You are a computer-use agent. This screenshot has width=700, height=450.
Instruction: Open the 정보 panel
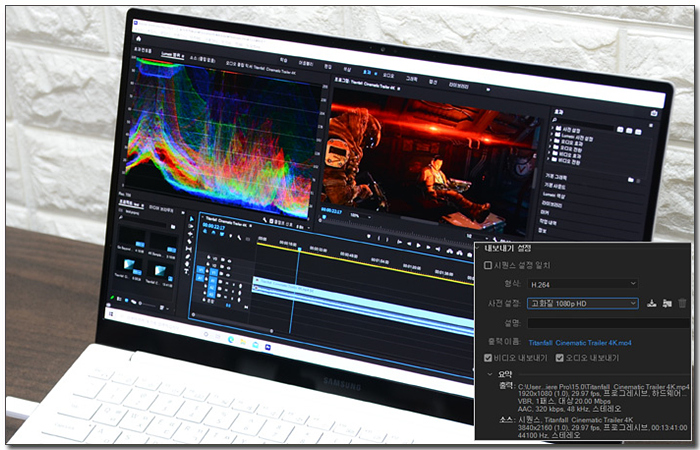tap(542, 230)
